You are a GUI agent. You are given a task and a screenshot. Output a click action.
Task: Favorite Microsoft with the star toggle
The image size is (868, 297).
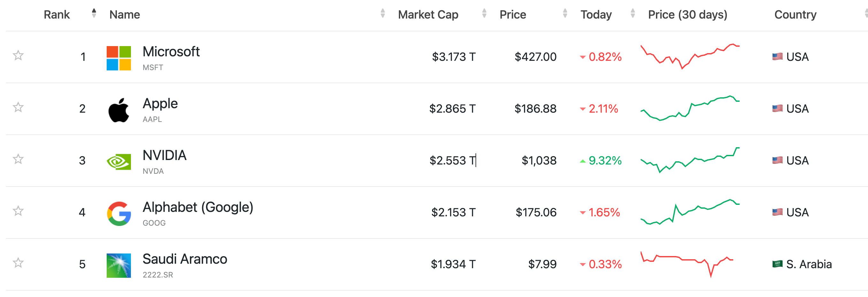[18, 55]
